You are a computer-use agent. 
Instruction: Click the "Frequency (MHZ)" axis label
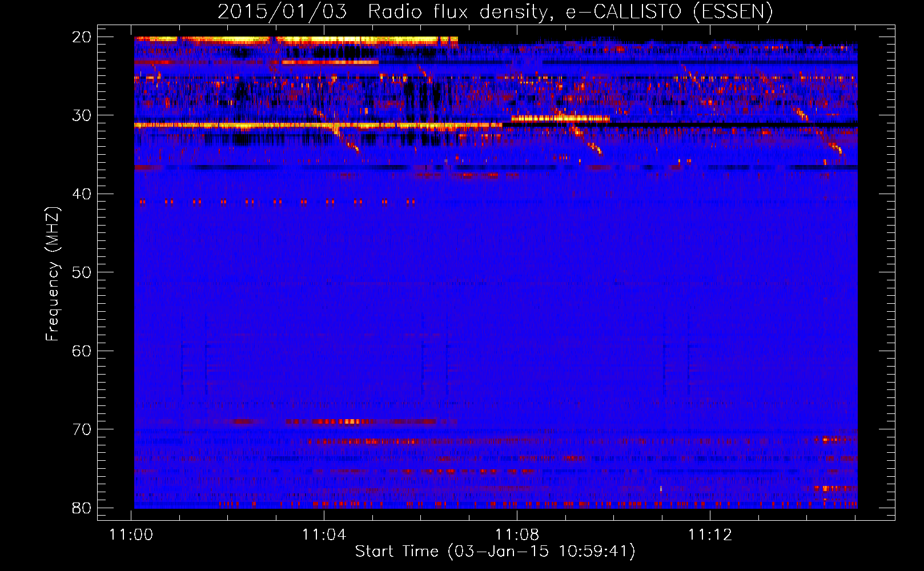pos(53,274)
